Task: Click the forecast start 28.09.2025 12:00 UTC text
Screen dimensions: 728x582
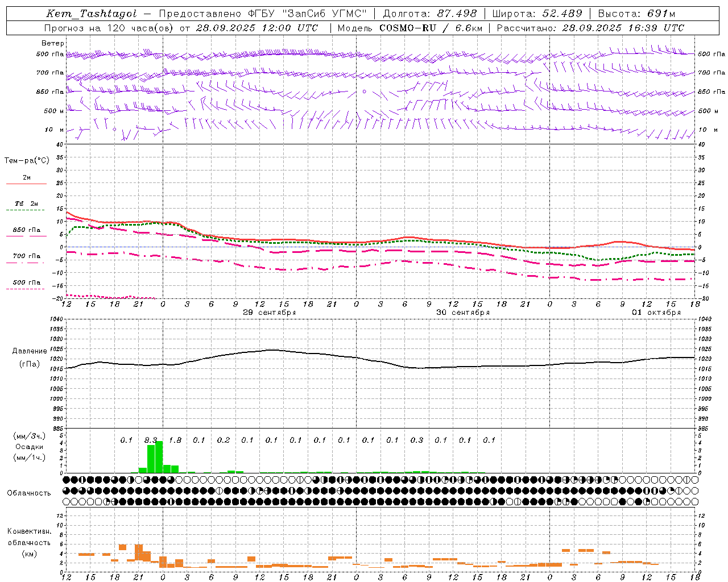Action: (257, 28)
